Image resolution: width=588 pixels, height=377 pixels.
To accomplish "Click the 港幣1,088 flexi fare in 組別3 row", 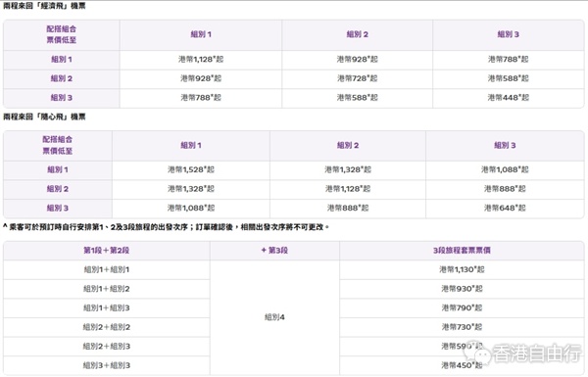I will (191, 208).
